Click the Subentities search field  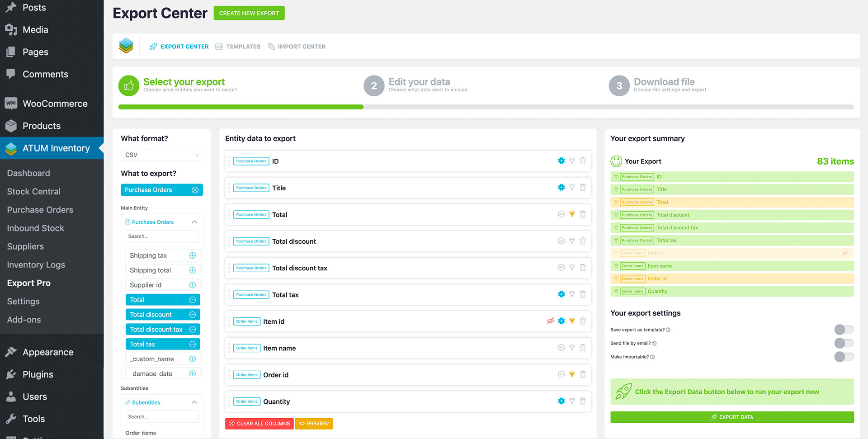tap(162, 416)
